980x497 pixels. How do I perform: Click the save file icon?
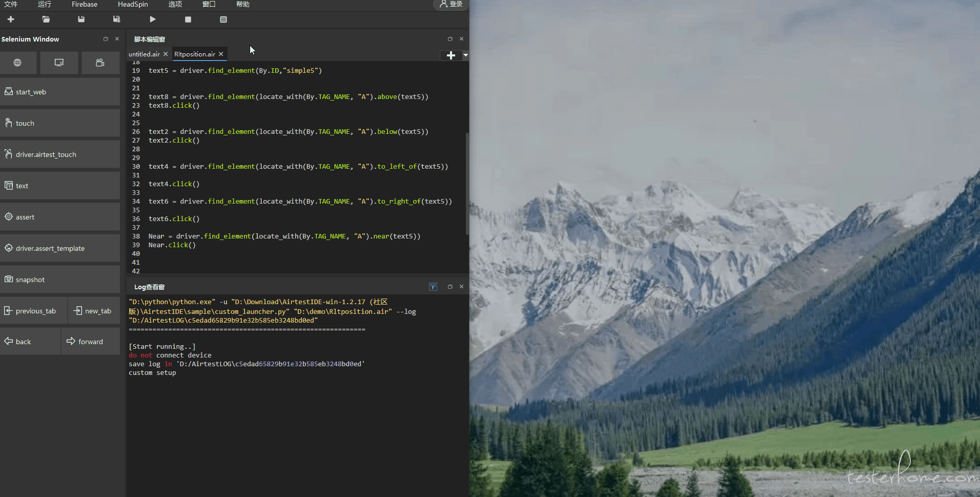click(81, 19)
